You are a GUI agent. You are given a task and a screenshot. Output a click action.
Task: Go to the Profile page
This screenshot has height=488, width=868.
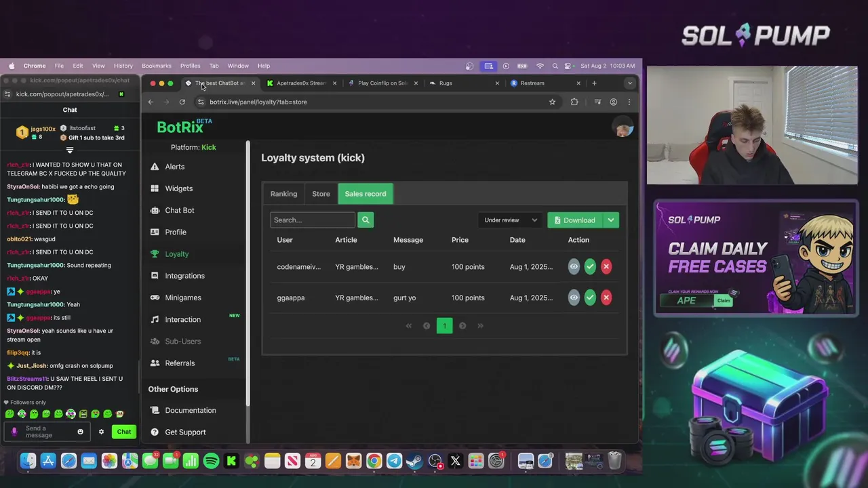(168, 232)
